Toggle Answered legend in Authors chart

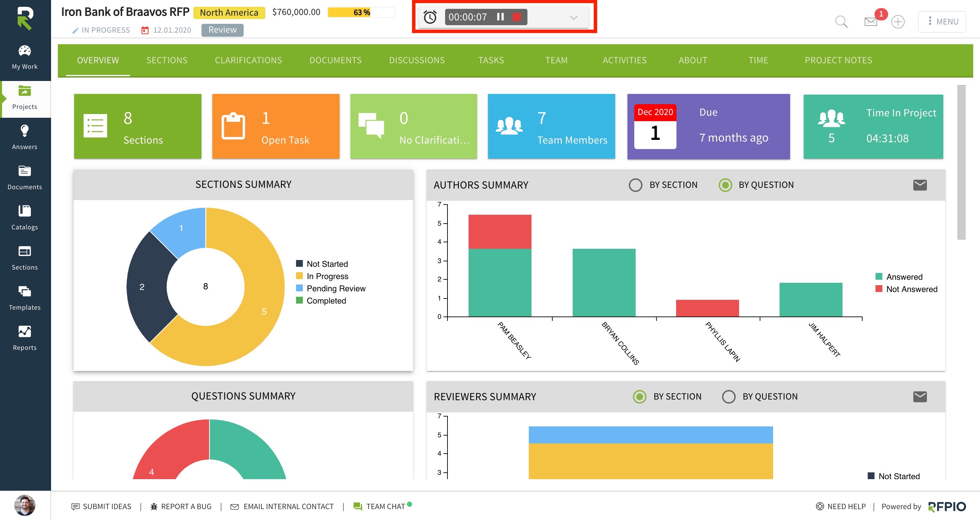[899, 277]
